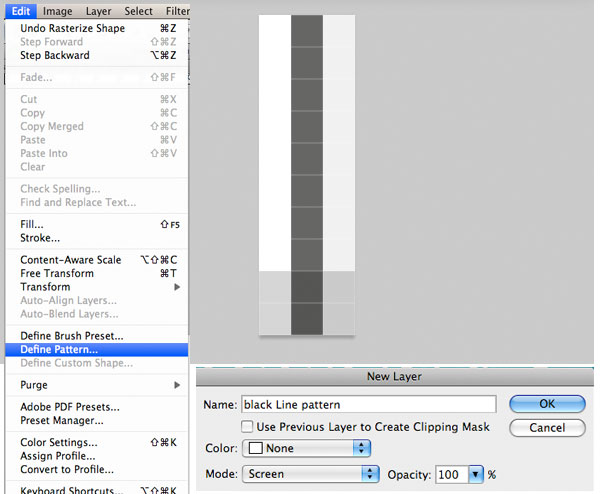This screenshot has width=600, height=494.
Task: Choose Step Backward menu entry
Action: point(55,55)
